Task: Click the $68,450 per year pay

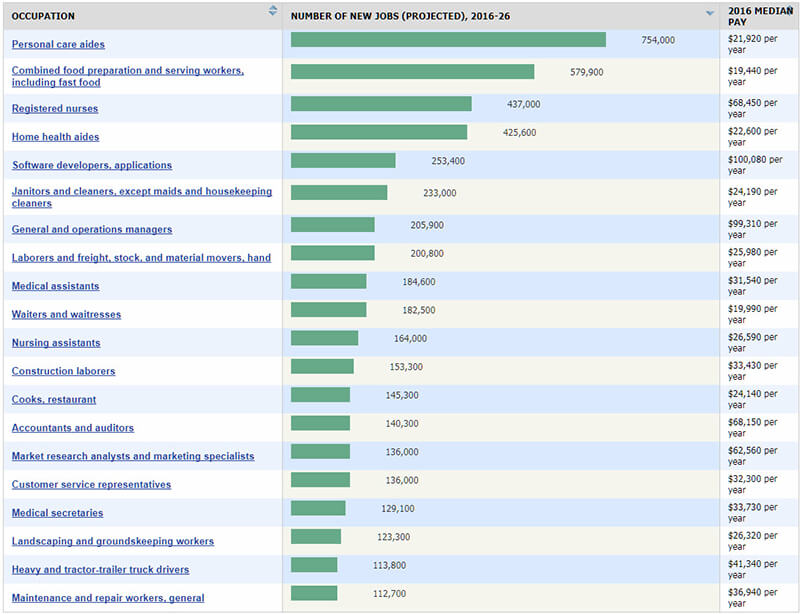Action: click(x=753, y=108)
